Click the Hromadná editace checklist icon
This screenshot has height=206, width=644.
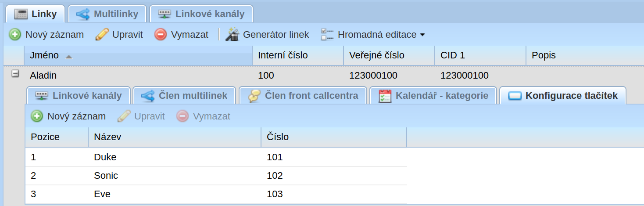(x=327, y=34)
